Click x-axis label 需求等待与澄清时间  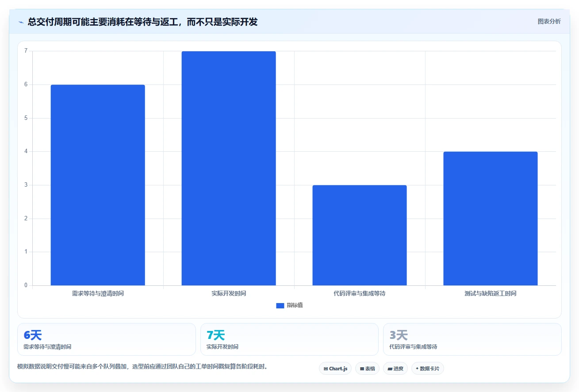(x=98, y=293)
